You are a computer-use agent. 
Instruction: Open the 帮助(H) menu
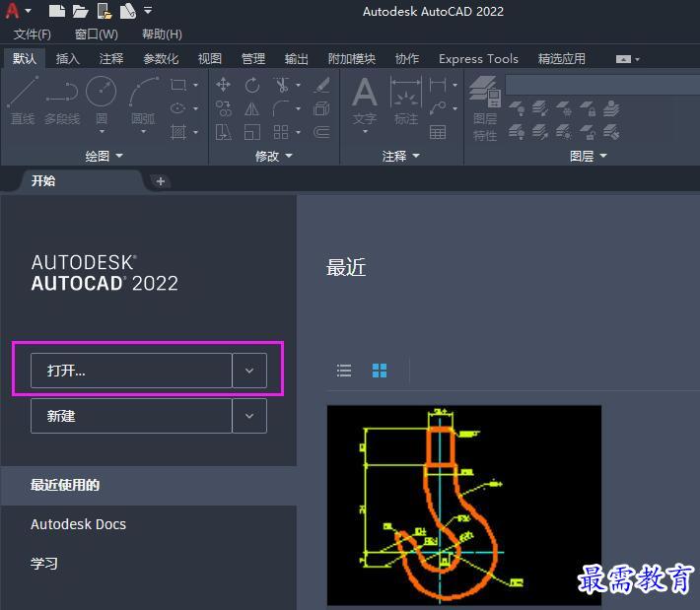coord(162,34)
